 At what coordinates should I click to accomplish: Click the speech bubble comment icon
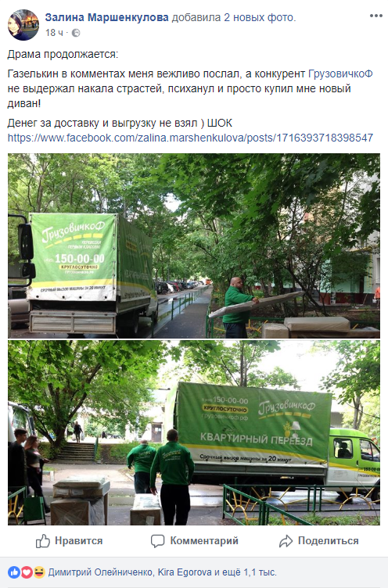(157, 541)
